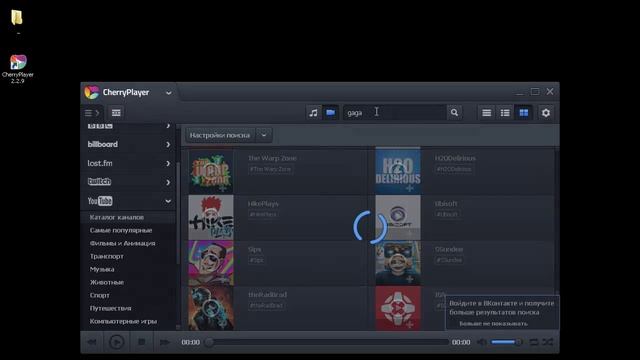This screenshot has height=360, width=640.
Task: Click the playlist panel icon
Action: (x=116, y=113)
